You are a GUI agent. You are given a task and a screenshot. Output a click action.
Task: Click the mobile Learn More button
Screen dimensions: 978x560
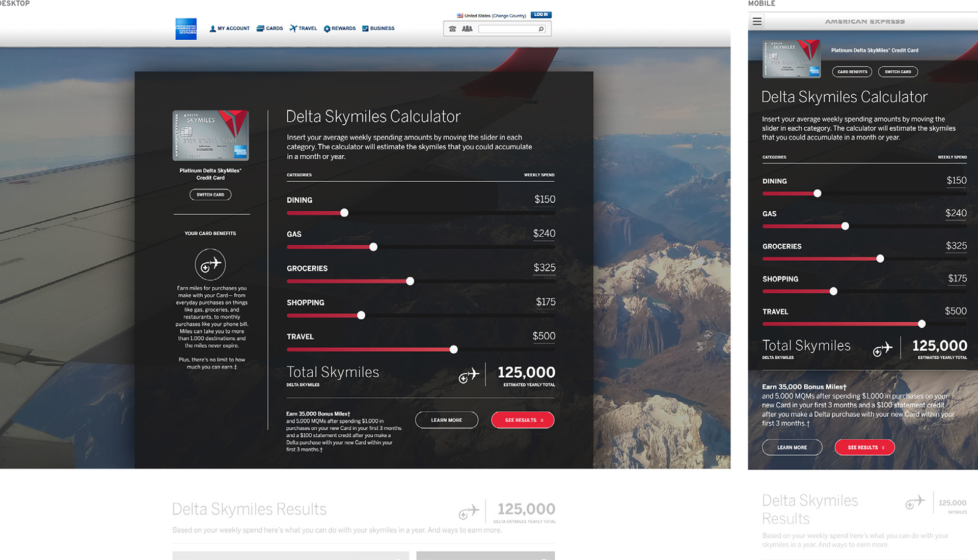pyautogui.click(x=792, y=447)
